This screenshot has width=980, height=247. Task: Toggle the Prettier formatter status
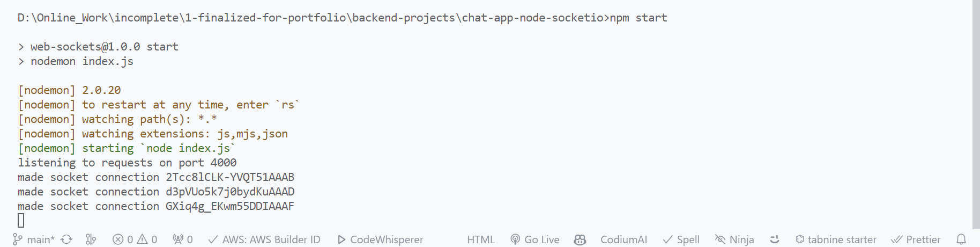click(x=916, y=239)
